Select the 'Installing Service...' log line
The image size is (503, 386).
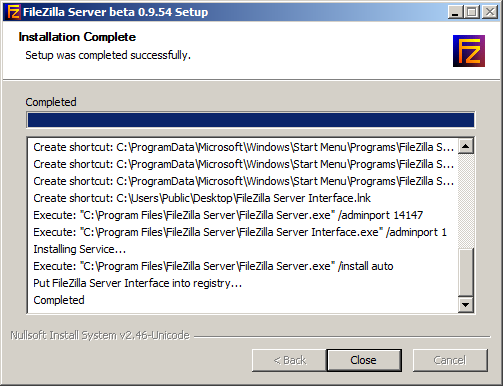(x=80, y=249)
